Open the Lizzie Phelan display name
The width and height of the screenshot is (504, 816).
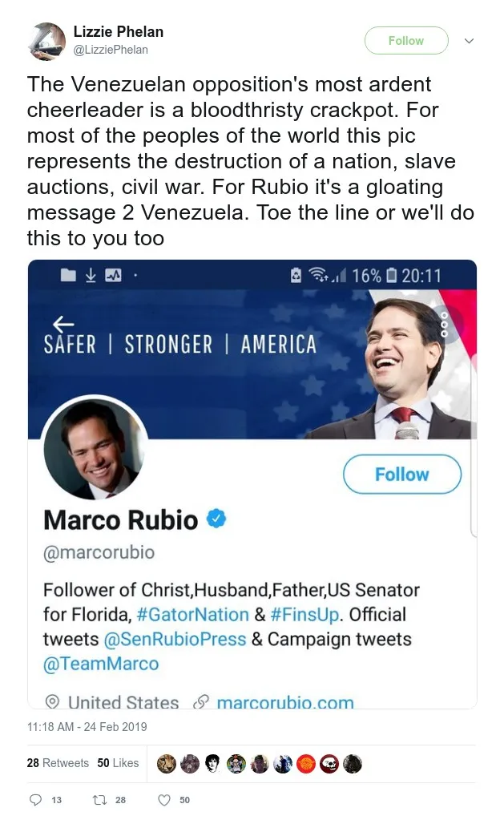coord(118,32)
